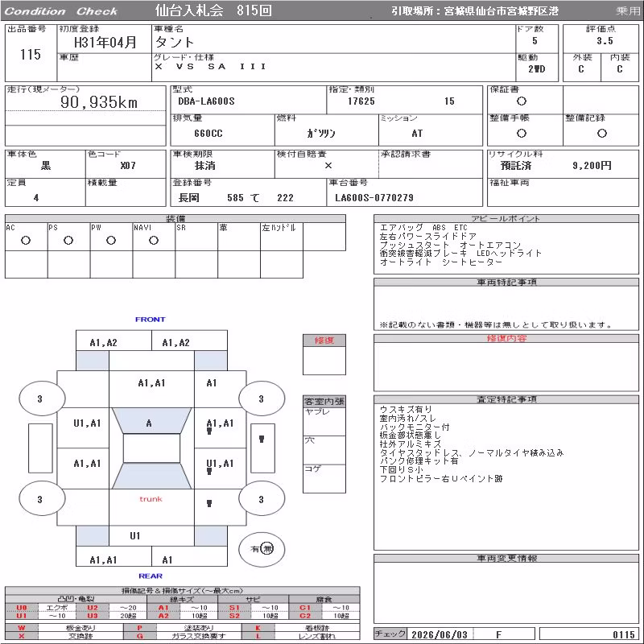644x644 pixels.
Task: Click the windshield marked A
Action: pos(151,420)
